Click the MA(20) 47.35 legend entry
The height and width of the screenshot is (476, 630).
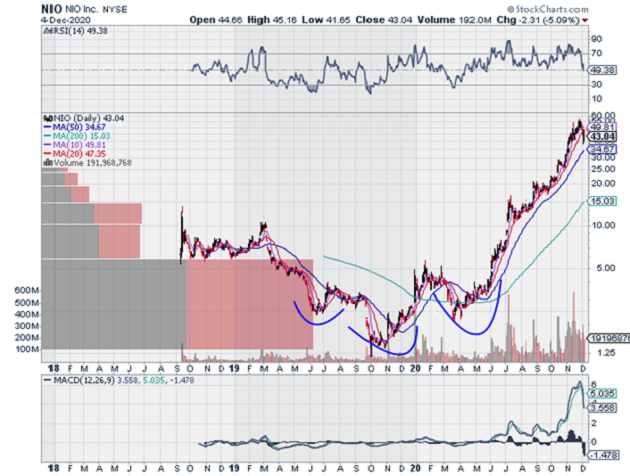pos(75,154)
